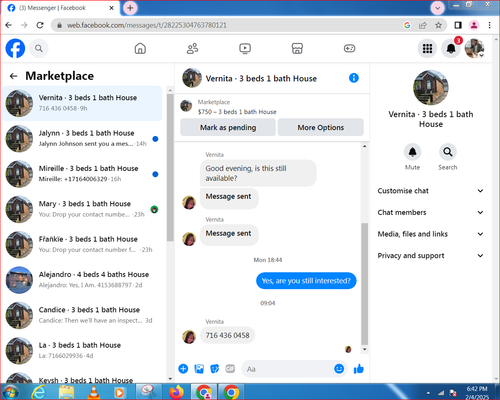The image size is (500, 400).
Task: Toggle the browser side panel icon
Action: point(458,25)
